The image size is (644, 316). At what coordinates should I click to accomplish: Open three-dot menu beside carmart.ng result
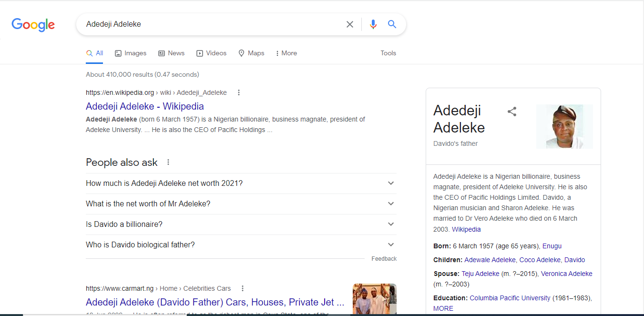(x=243, y=288)
